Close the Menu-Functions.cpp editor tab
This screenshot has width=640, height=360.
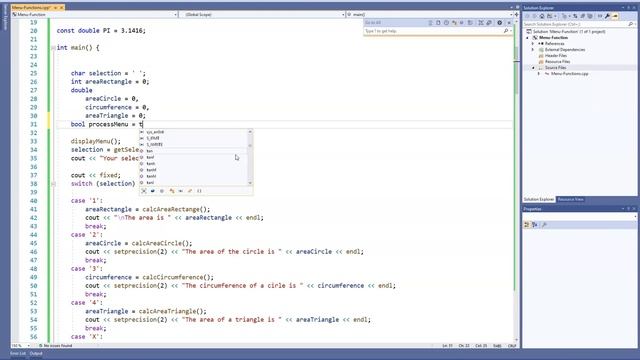coord(62,7)
